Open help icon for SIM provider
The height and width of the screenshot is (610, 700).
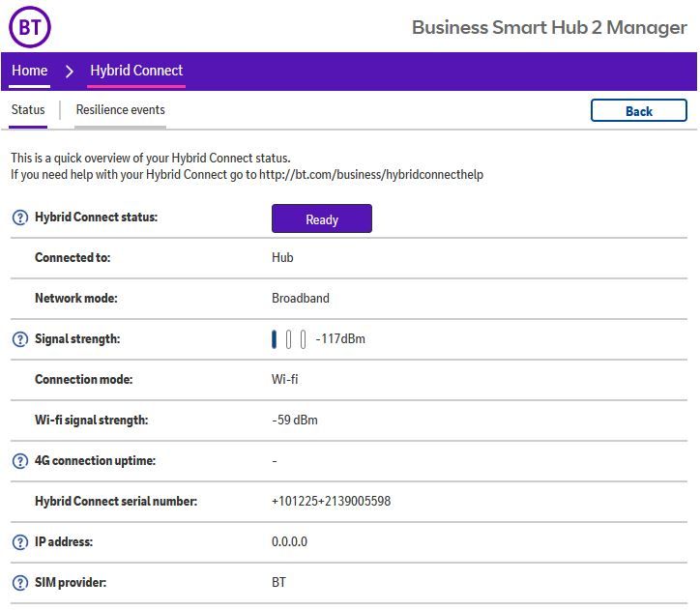pyautogui.click(x=20, y=583)
